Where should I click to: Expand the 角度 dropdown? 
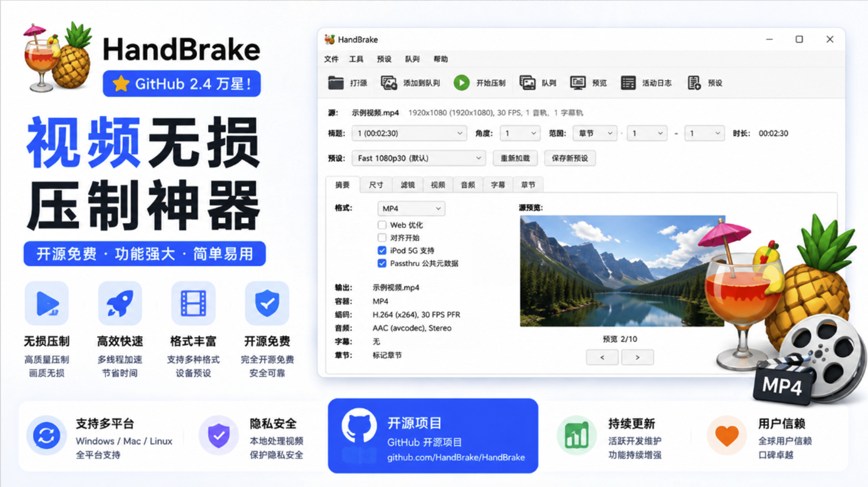tap(520, 133)
